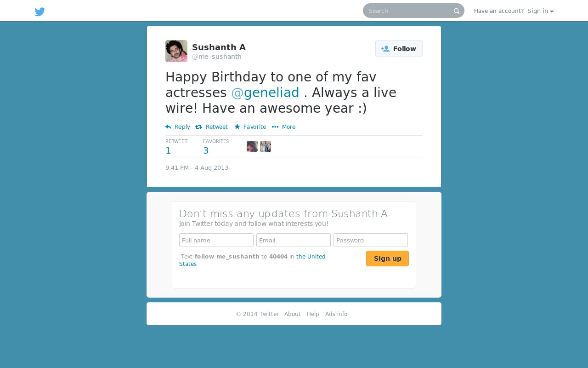
Task: Click the Twitter bird logo
Action: (40, 12)
